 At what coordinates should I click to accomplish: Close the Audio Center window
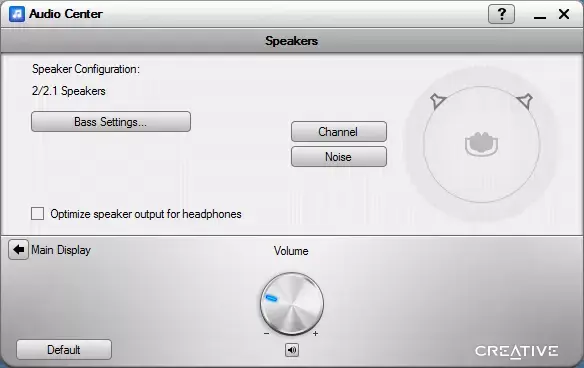[x=564, y=14]
